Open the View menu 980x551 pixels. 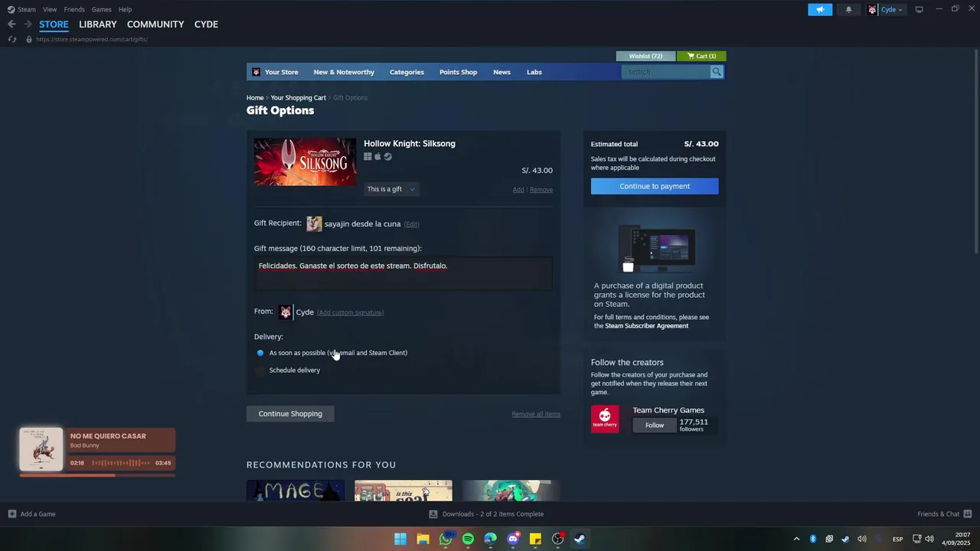pos(50,9)
